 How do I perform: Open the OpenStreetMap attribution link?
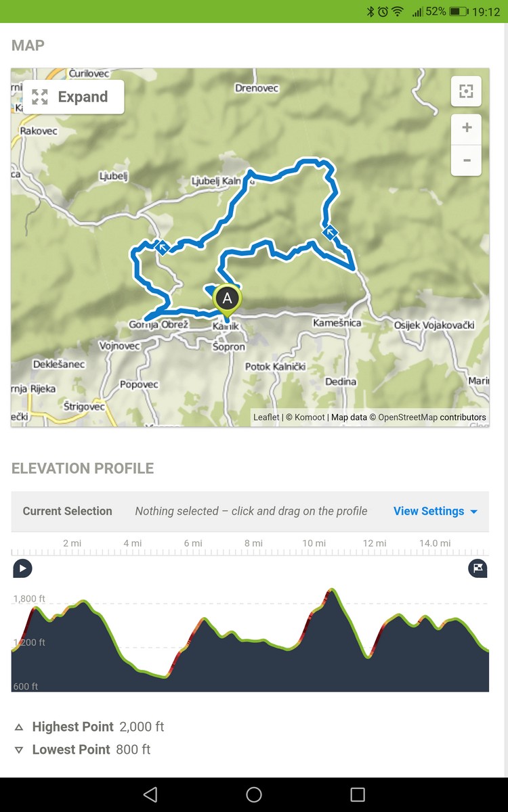tap(408, 418)
